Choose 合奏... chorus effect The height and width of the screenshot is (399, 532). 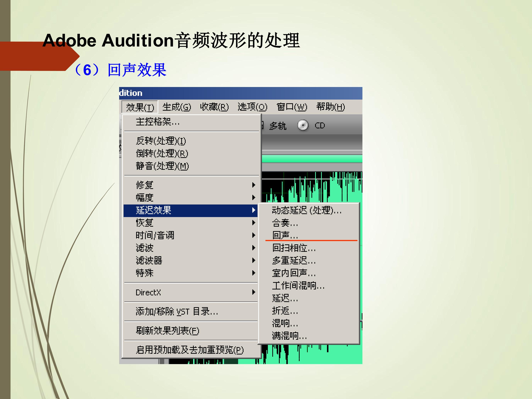[x=309, y=223]
